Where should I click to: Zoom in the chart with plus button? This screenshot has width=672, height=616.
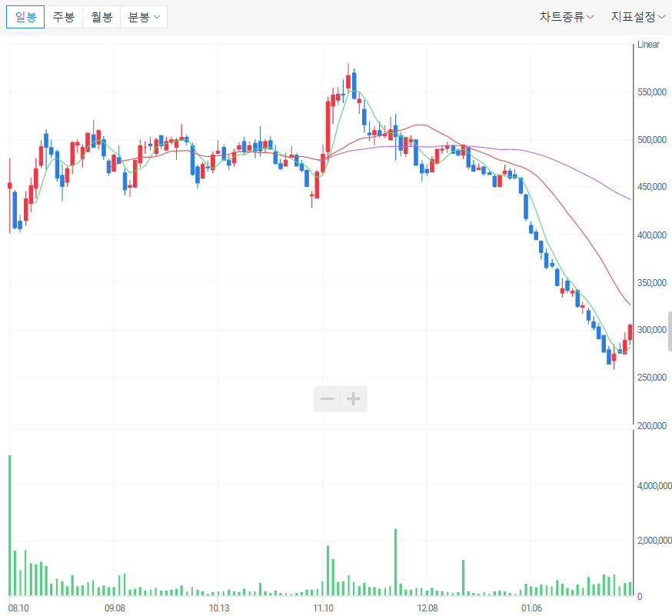tap(354, 399)
